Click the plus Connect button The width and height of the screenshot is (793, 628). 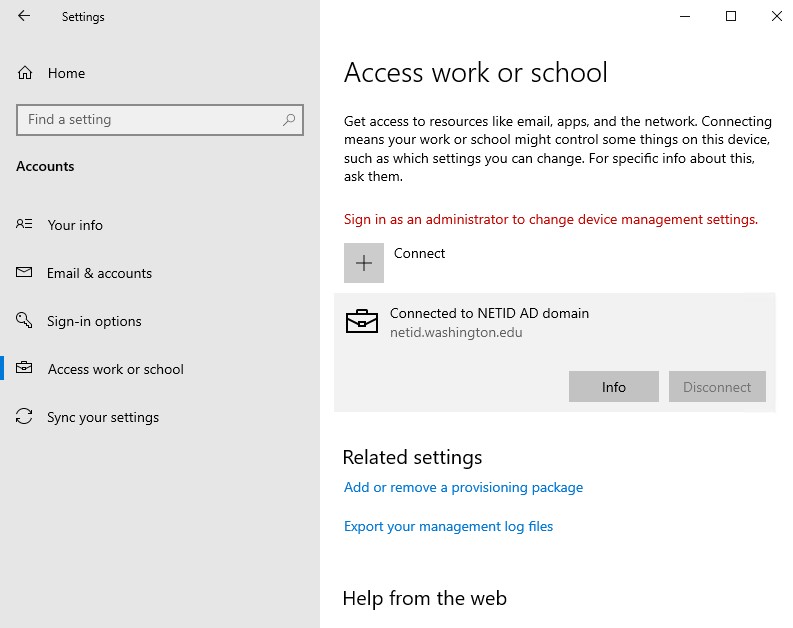tap(364, 263)
